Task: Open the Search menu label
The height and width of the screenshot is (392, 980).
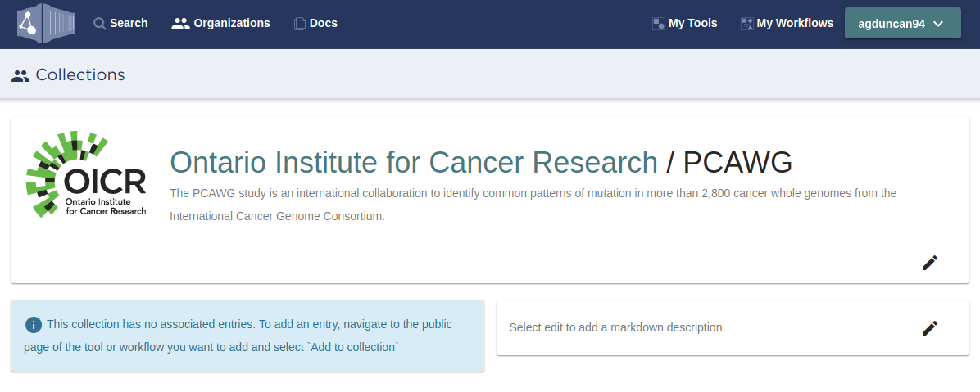Action: click(129, 24)
